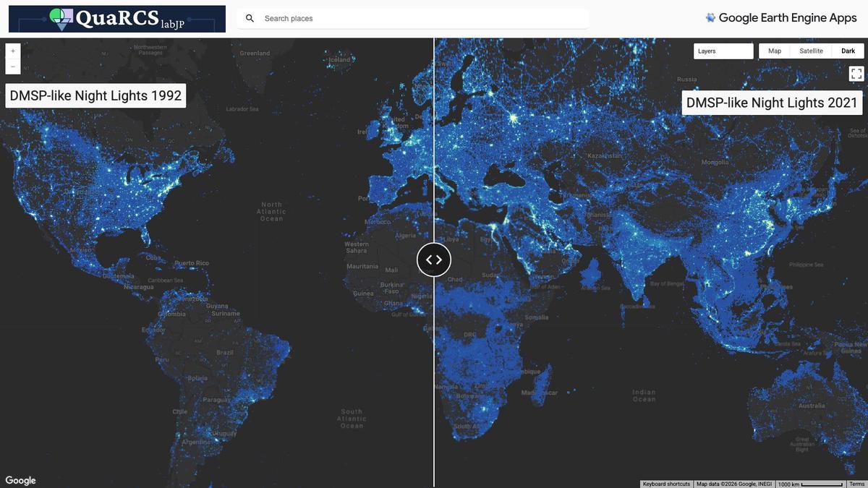Screen dimensions: 868x488
Task: Click the Map data attribution text
Action: 734,484
